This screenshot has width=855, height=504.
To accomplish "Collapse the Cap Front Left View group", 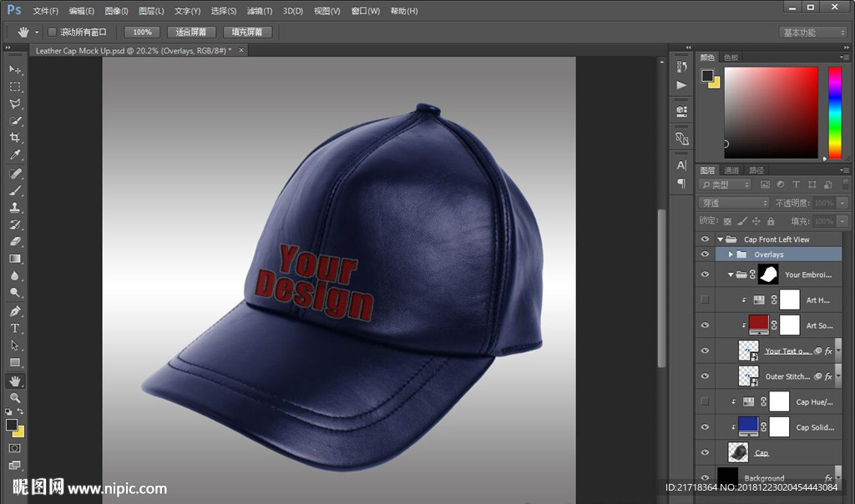I will pyautogui.click(x=721, y=239).
